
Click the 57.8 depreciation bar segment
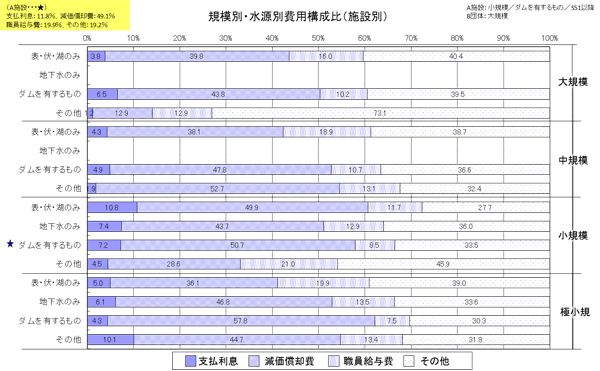(241, 321)
